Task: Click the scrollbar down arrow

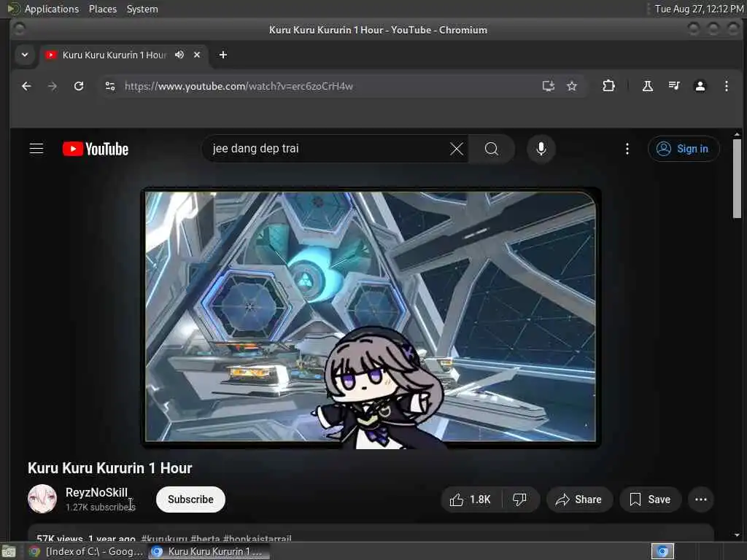Action: point(737,535)
